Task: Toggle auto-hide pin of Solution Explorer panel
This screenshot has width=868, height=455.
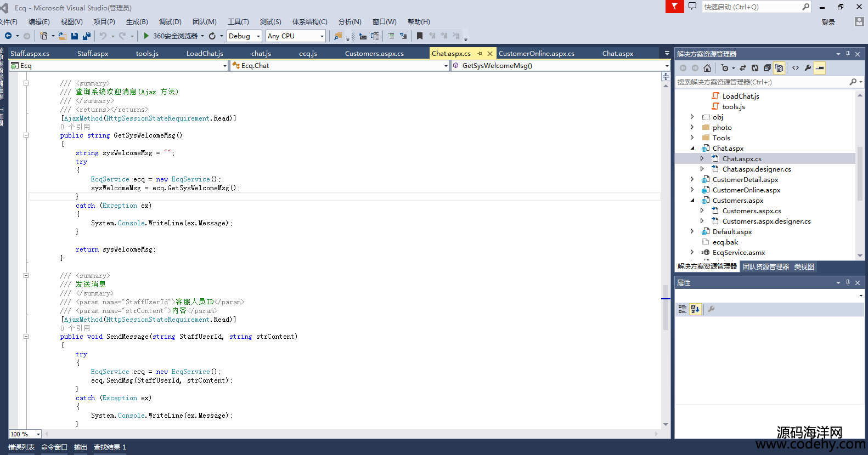Action: tap(848, 54)
